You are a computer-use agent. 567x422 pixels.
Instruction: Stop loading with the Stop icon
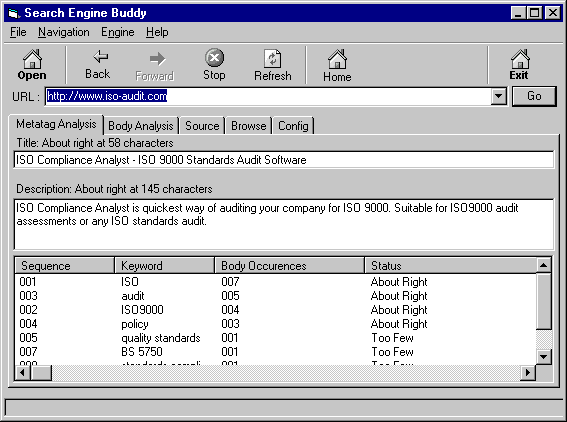point(214,57)
